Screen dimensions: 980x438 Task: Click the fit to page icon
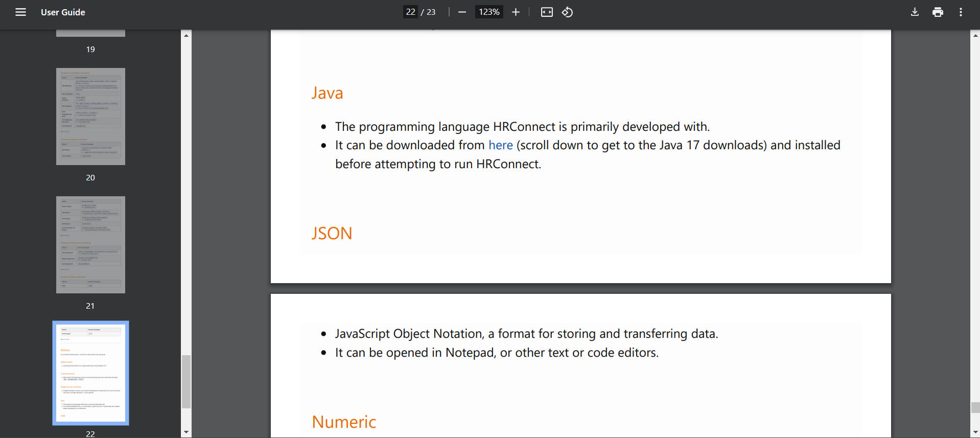[547, 12]
